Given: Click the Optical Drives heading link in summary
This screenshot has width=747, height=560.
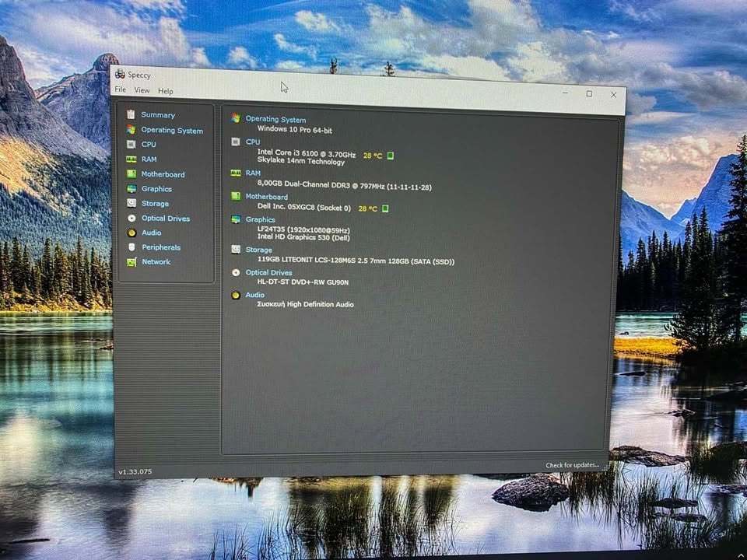Looking at the screenshot, I should [268, 272].
